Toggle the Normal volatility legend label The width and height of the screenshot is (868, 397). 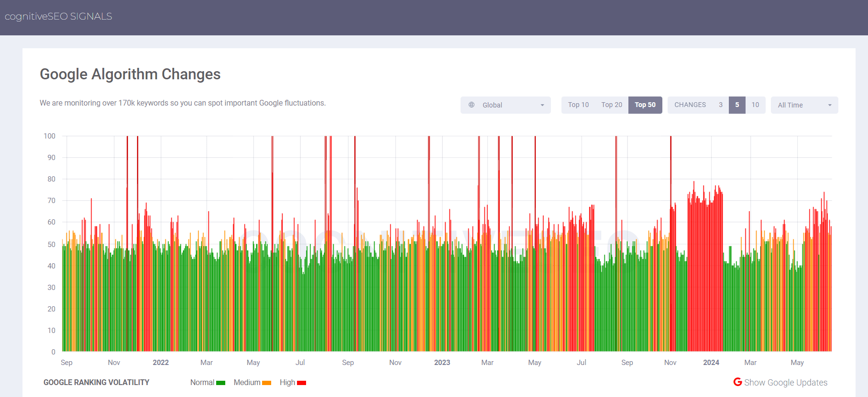(202, 382)
